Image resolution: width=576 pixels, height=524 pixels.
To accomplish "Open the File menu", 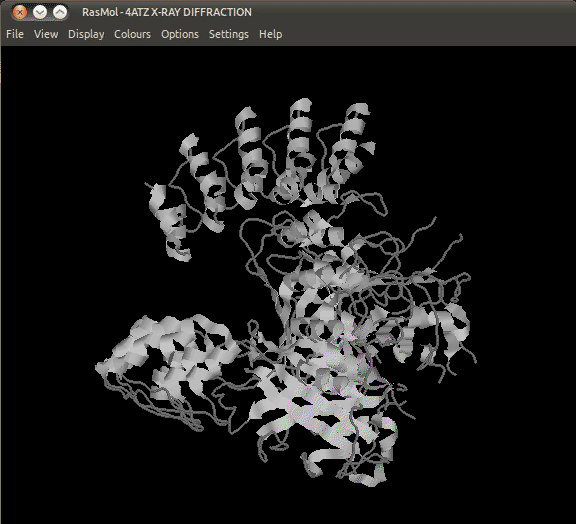I will pos(15,34).
